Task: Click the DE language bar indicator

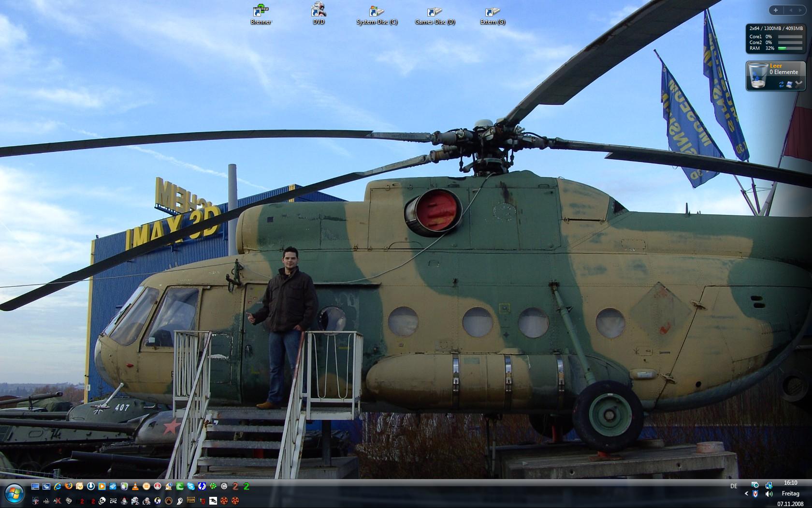Action: point(734,486)
